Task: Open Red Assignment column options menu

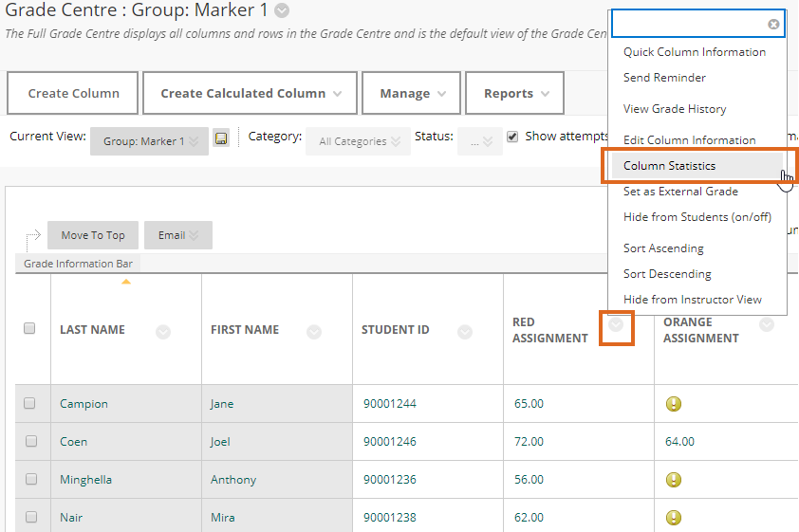Action: tap(616, 324)
